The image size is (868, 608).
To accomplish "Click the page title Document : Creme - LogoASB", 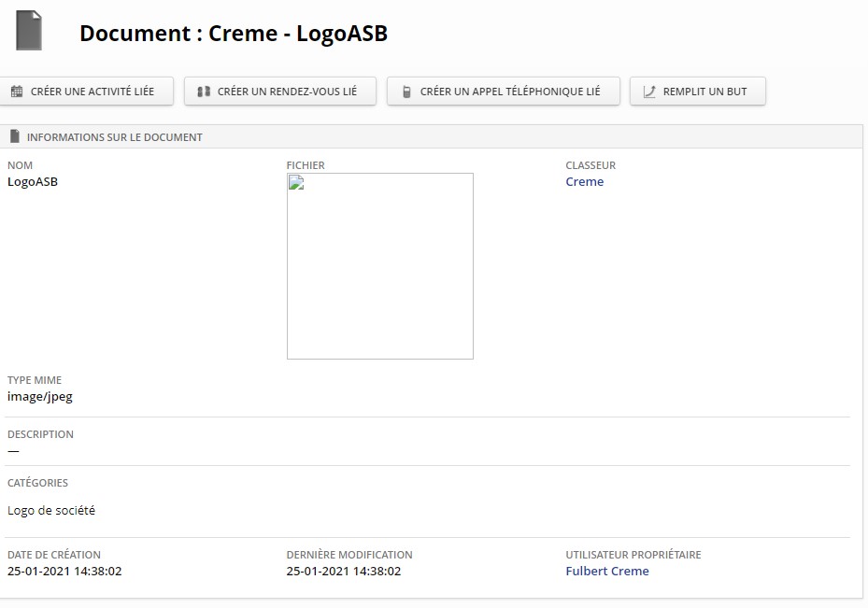I will [233, 34].
